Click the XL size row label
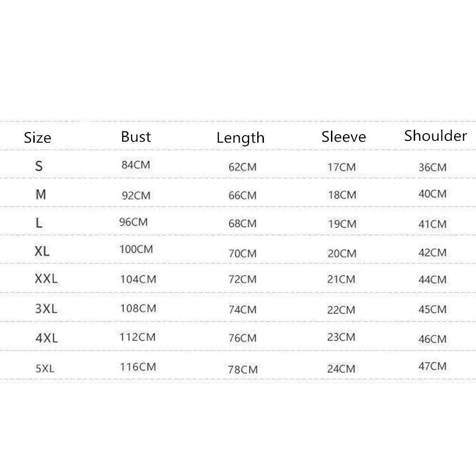 (x=42, y=251)
